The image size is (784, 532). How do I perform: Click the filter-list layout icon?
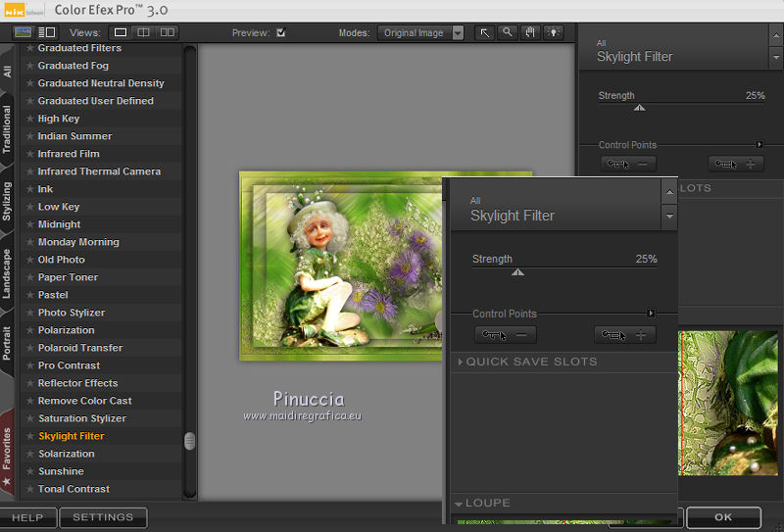tap(47, 32)
